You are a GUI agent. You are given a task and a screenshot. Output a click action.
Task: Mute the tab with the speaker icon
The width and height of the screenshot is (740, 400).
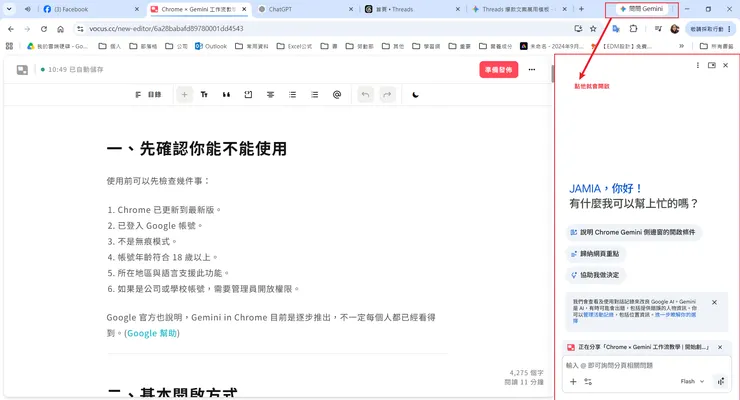(28, 9)
